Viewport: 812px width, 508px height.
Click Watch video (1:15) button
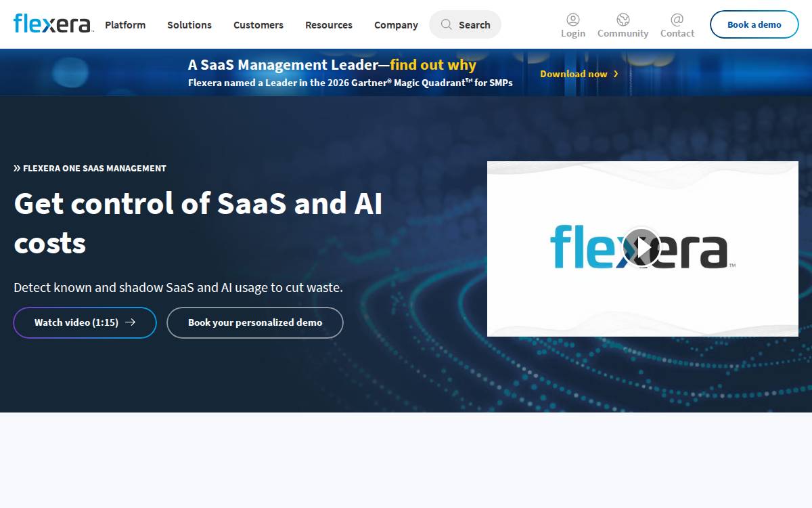(85, 322)
